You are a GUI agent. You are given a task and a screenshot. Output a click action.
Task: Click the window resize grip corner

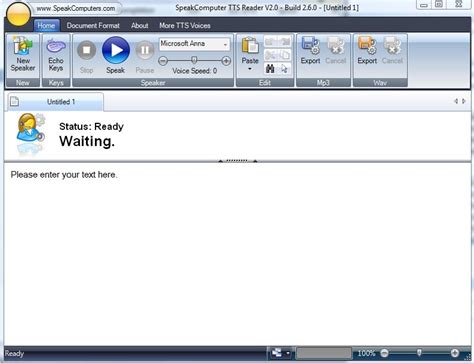pyautogui.click(x=468, y=357)
